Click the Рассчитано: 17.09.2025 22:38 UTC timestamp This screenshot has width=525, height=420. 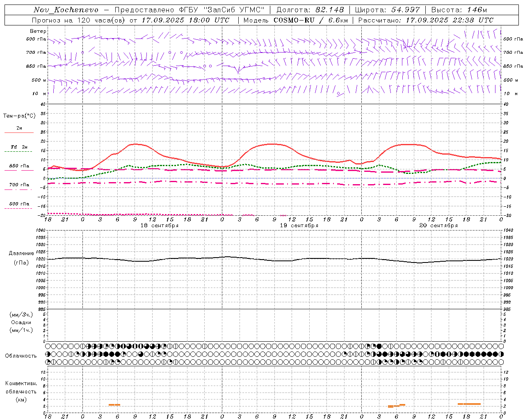pyautogui.click(x=426, y=20)
